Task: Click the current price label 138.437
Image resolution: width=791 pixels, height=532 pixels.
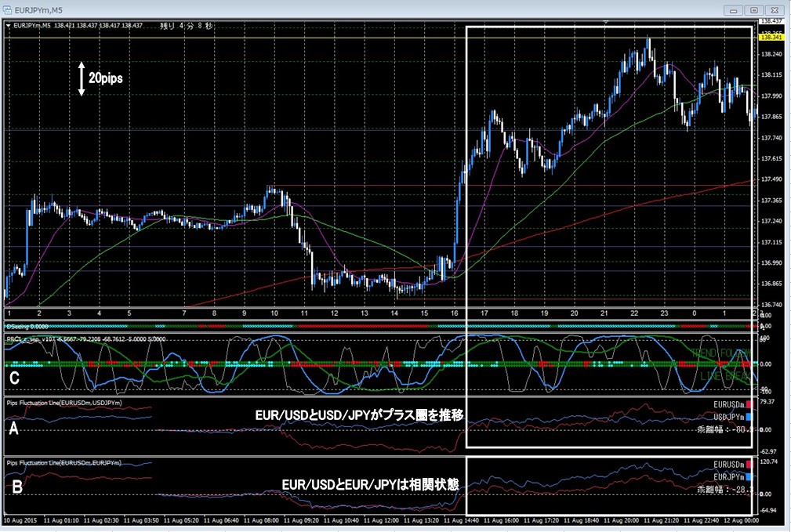Action: (771, 21)
